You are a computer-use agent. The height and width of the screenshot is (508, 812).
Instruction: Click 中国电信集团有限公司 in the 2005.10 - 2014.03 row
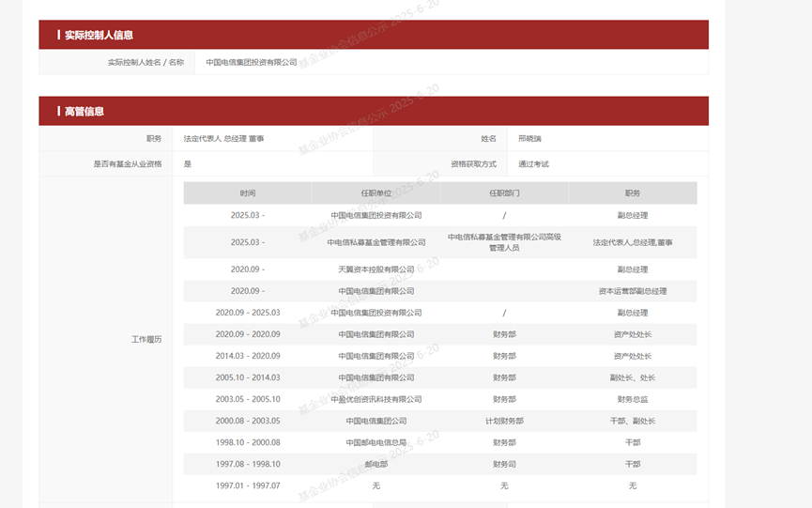(x=376, y=378)
